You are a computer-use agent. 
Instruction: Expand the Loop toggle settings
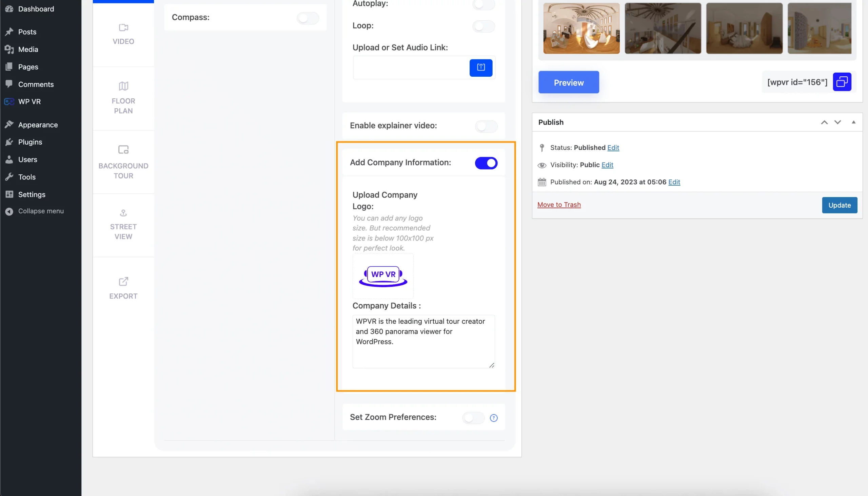484,26
